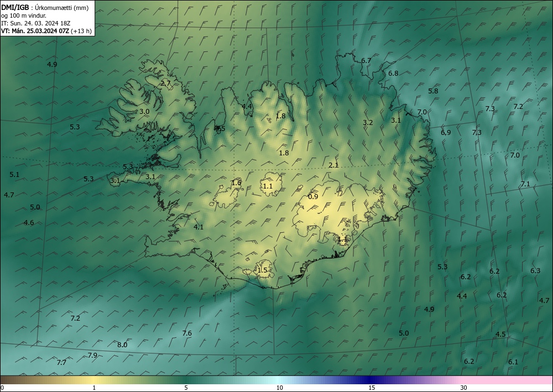The width and height of the screenshot is (553, 392).
Task: Click the 4.5 value in the southeast sea
Action: (501, 334)
